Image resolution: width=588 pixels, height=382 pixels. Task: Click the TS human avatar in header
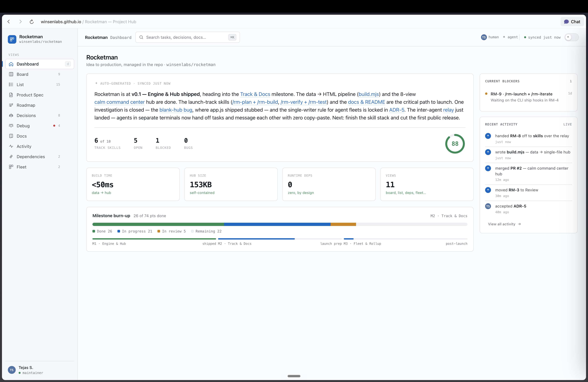tap(484, 37)
